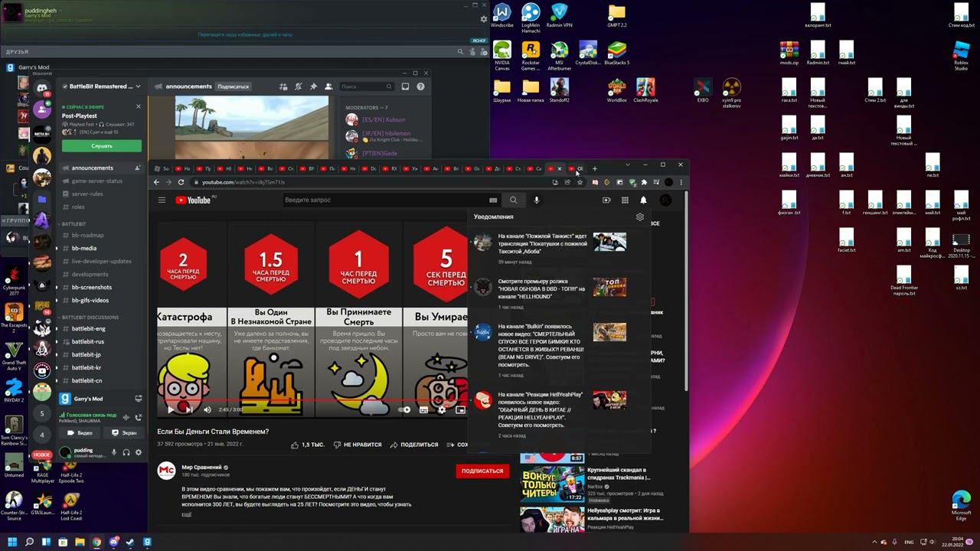Open Discord user settings gear
The width and height of the screenshot is (980, 551).
[139, 452]
